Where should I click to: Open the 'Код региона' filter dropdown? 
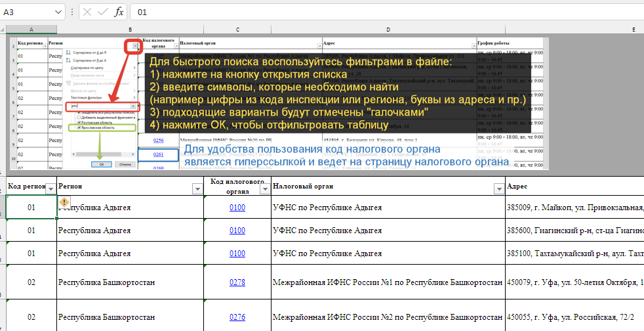51,188
